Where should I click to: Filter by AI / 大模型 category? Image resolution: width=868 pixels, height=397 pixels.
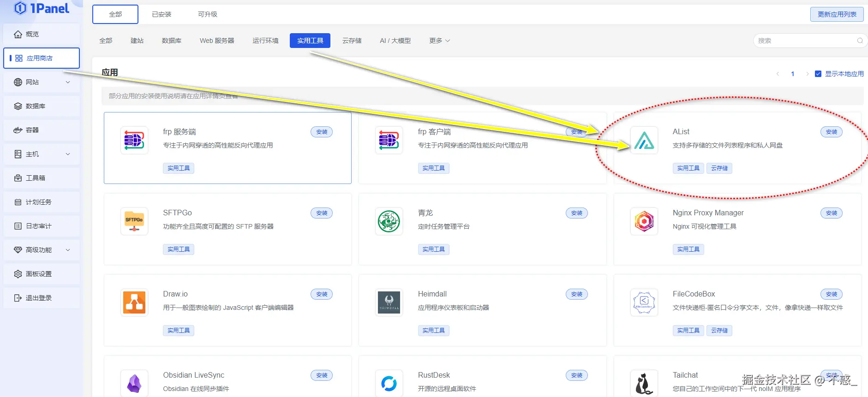coord(395,41)
